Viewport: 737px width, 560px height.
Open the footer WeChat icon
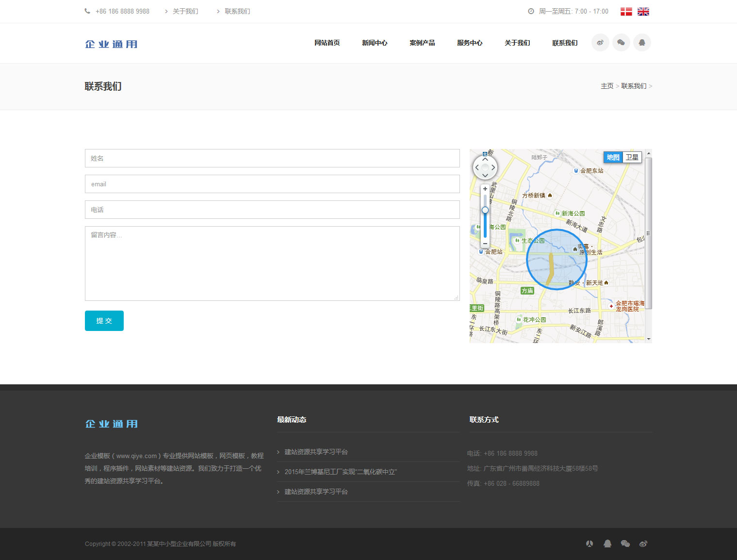[x=625, y=544]
